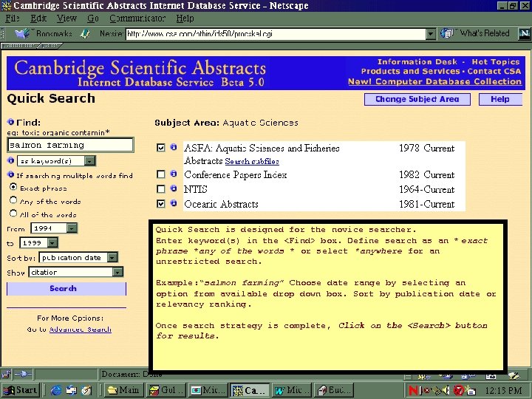Click the URL location field
Viewport: 532px width, 399px height.
276,33
